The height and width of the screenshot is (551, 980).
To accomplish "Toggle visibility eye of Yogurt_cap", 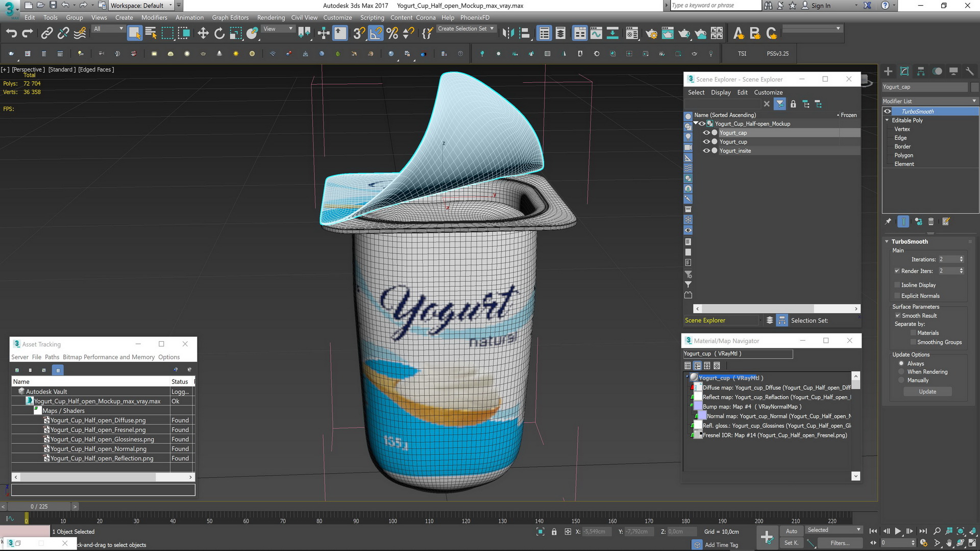I will pyautogui.click(x=706, y=133).
